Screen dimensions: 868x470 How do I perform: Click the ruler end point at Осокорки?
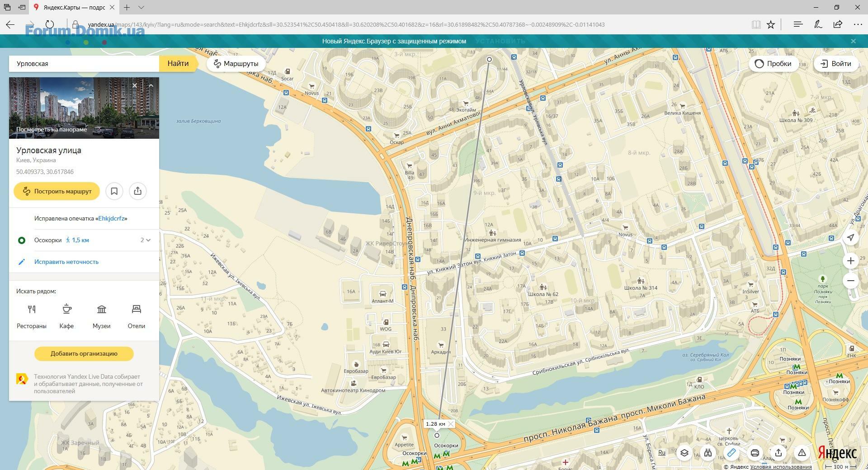tap(437, 436)
